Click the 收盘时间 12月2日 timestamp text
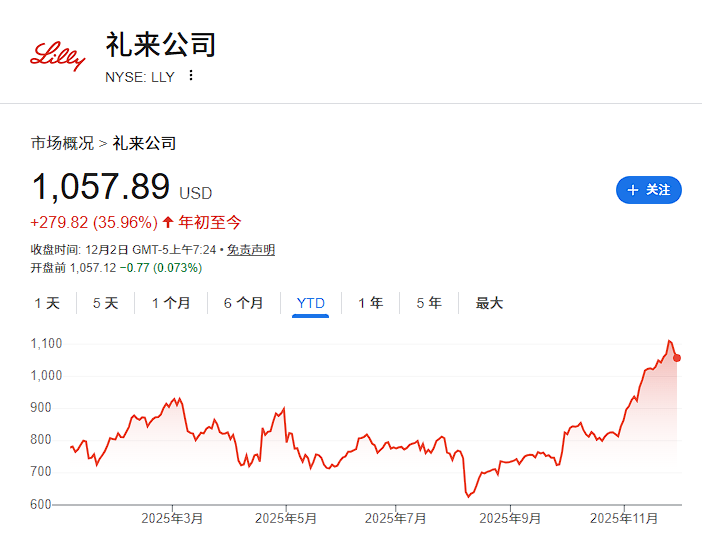The image size is (702, 540). (123, 249)
